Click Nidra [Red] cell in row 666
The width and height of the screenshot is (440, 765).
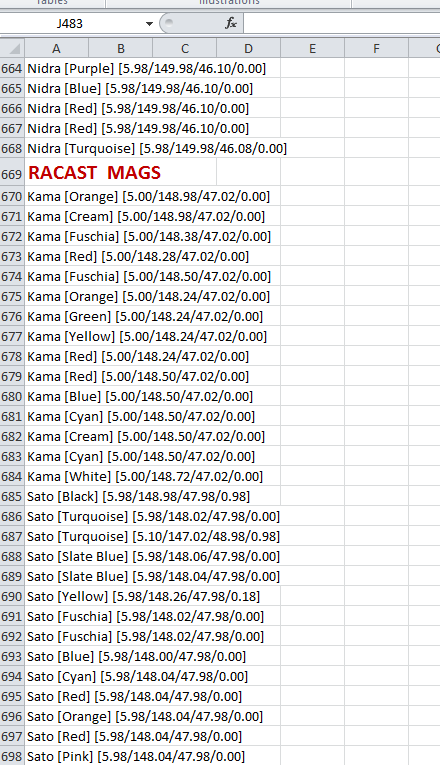(138, 108)
